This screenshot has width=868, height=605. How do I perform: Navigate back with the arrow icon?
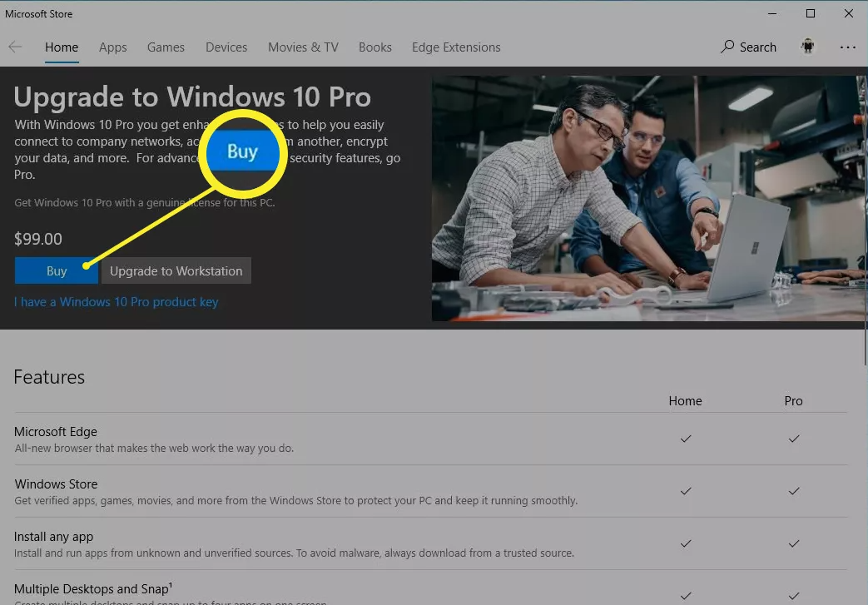tap(15, 47)
